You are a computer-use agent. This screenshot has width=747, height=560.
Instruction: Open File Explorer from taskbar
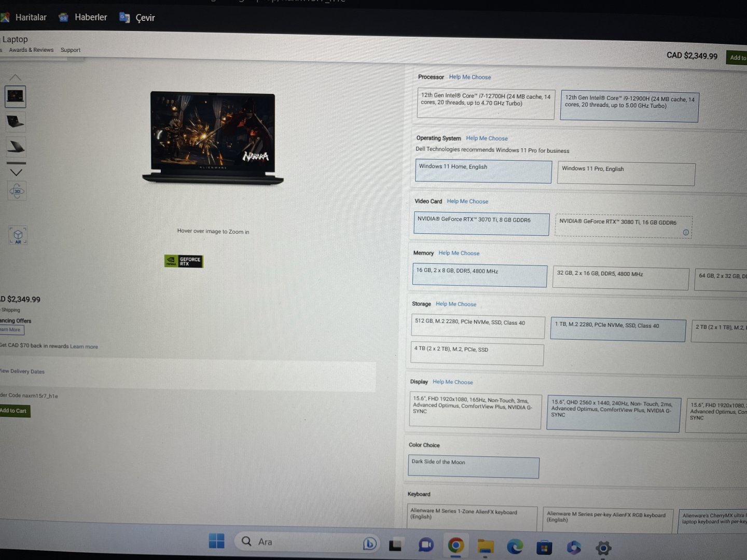(x=486, y=547)
